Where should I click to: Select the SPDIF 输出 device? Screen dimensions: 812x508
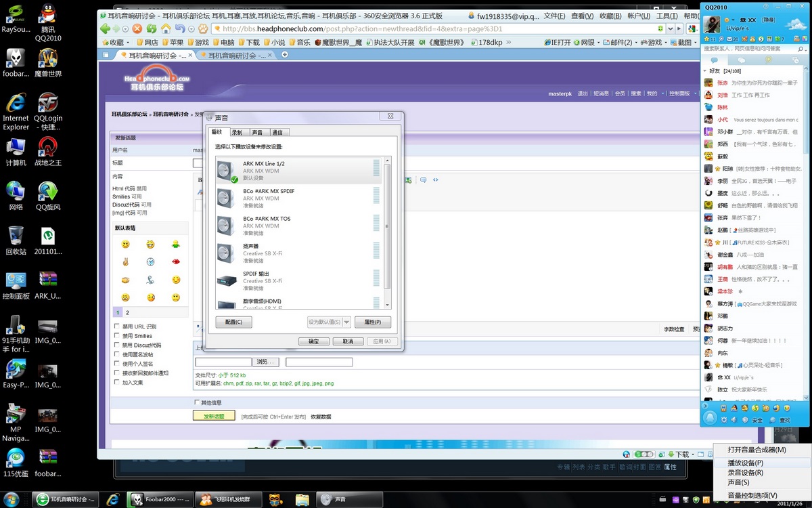pyautogui.click(x=298, y=280)
